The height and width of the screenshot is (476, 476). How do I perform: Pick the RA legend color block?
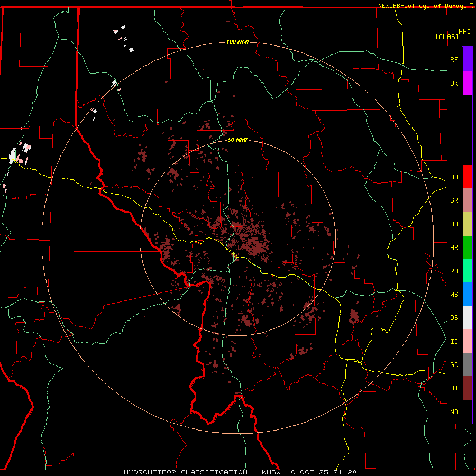[x=467, y=271]
